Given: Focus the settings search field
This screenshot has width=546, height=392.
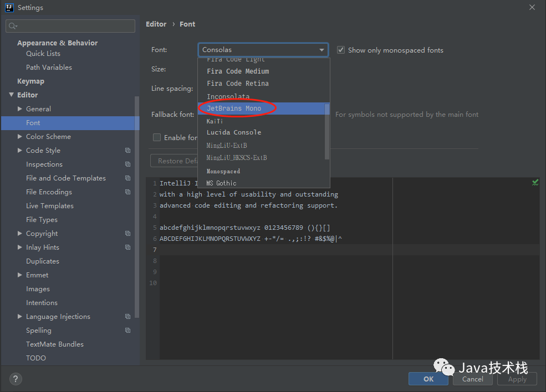Looking at the screenshot, I should point(70,26).
